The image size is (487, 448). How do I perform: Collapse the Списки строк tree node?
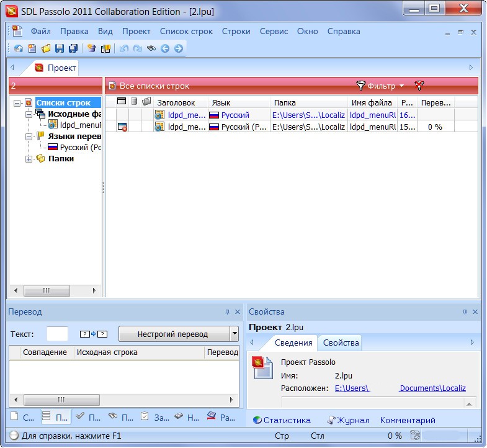click(17, 103)
